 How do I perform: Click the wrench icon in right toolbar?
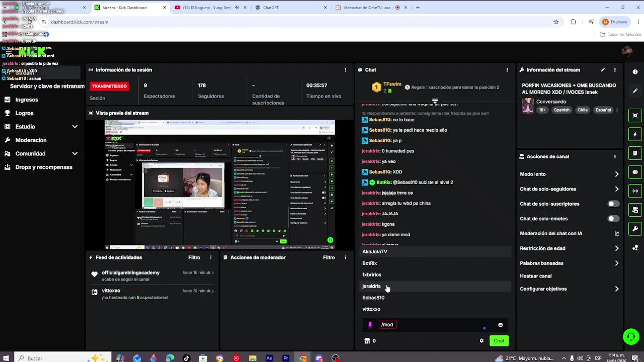[x=635, y=229]
